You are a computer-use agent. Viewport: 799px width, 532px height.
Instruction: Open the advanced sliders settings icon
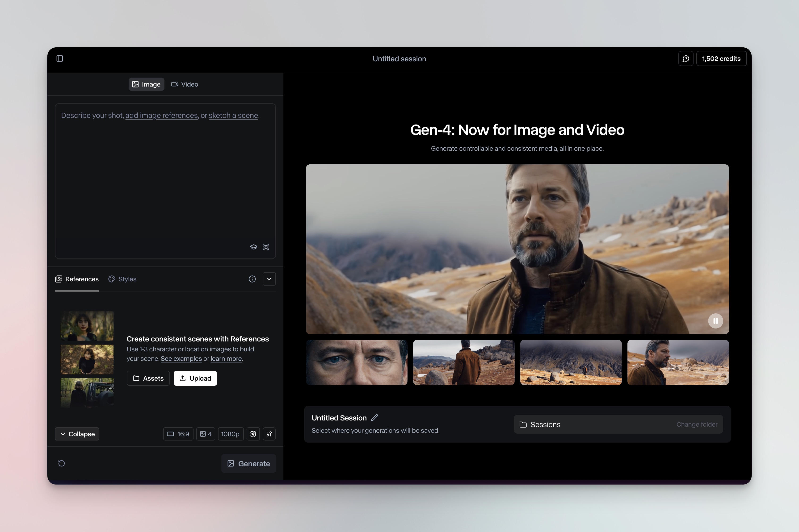point(269,434)
